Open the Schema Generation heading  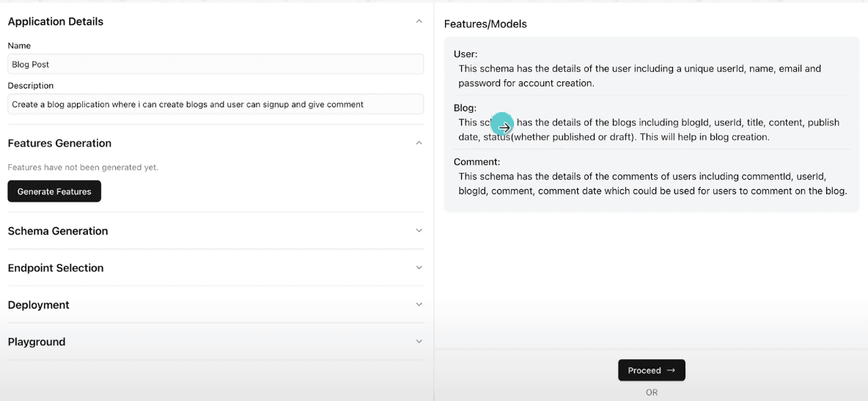coord(58,231)
